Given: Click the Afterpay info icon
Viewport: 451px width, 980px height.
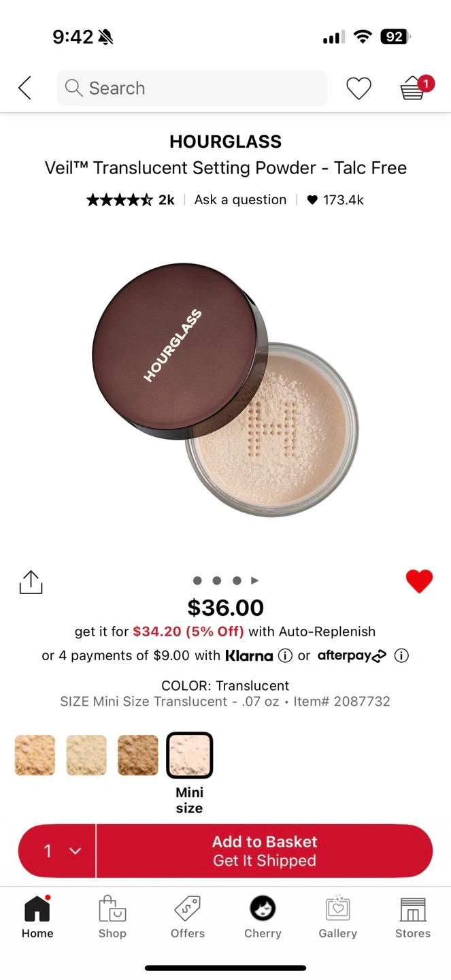Looking at the screenshot, I should 401,655.
